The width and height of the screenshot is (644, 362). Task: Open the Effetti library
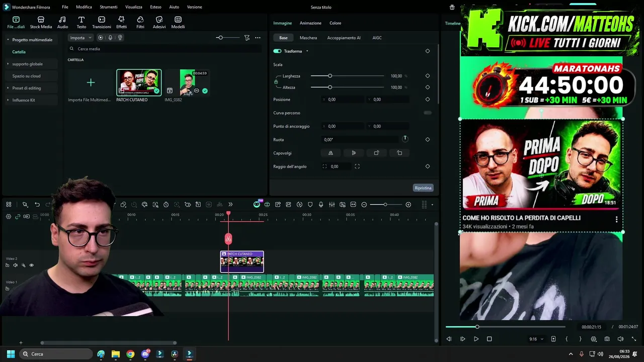[121, 22]
